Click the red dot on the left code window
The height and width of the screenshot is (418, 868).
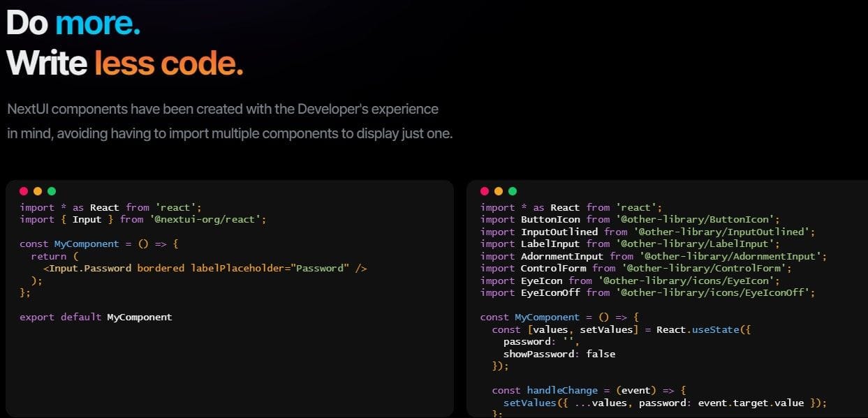(x=23, y=191)
